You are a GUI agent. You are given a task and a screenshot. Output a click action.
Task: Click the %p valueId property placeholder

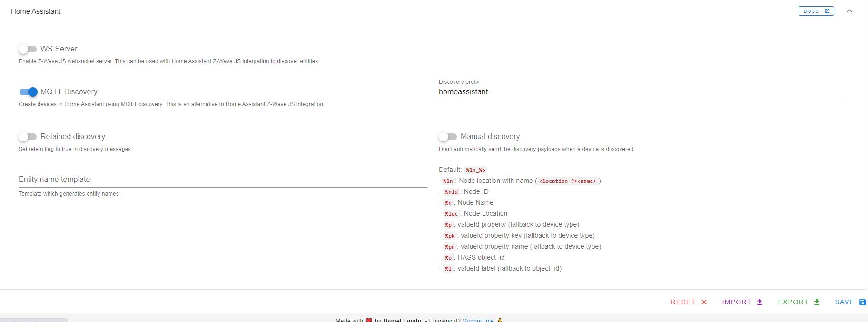448,225
